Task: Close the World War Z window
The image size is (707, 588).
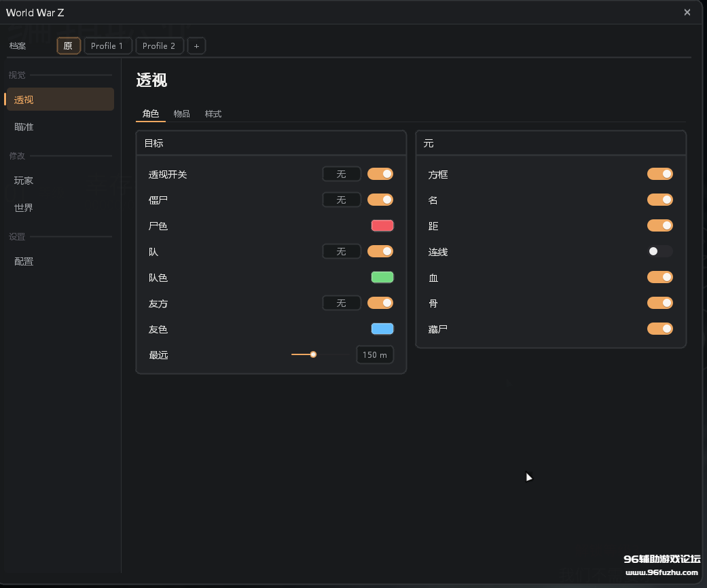Action: click(687, 13)
